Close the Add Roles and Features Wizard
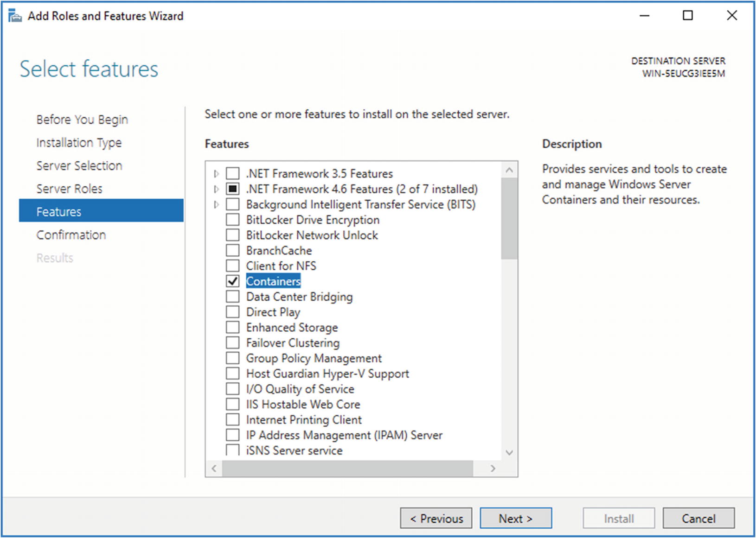 point(731,16)
